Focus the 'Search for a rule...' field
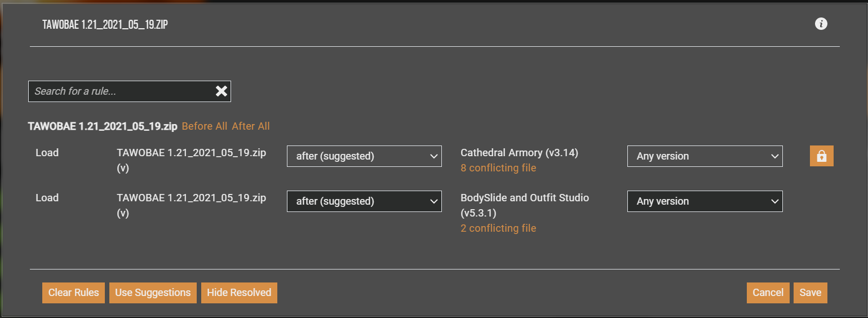The image size is (868, 318). point(130,91)
